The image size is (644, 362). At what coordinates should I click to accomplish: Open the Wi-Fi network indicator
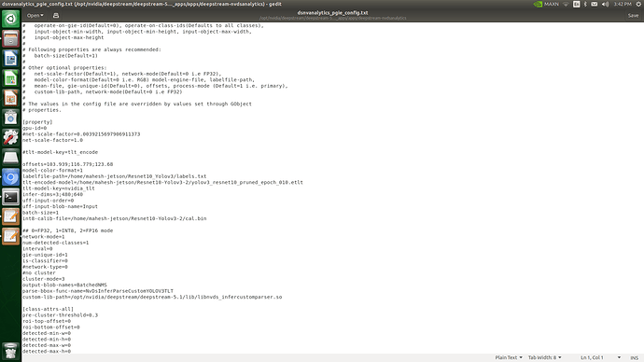(x=566, y=4)
